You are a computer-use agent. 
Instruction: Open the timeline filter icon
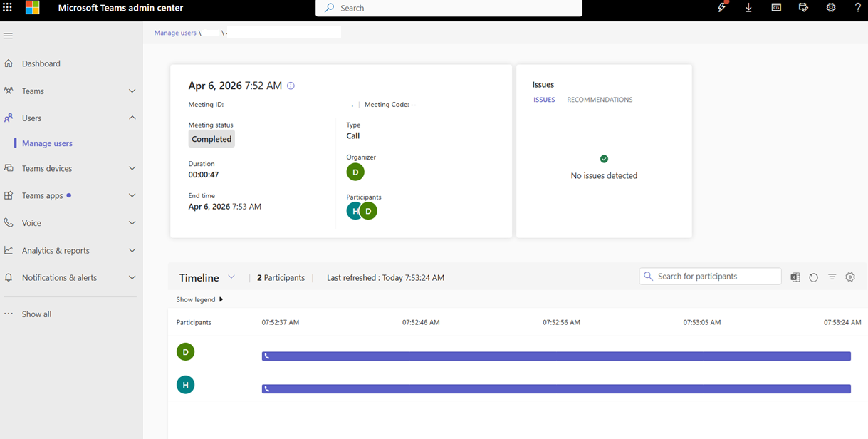pos(832,277)
